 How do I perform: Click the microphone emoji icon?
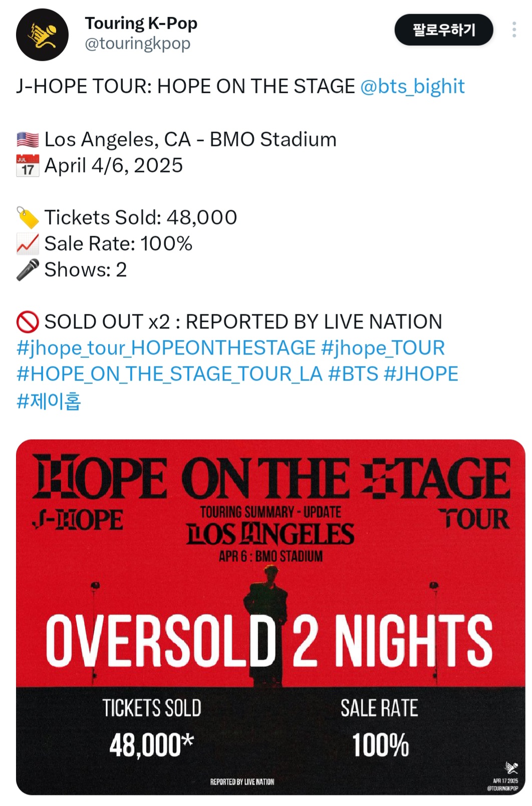coord(28,270)
